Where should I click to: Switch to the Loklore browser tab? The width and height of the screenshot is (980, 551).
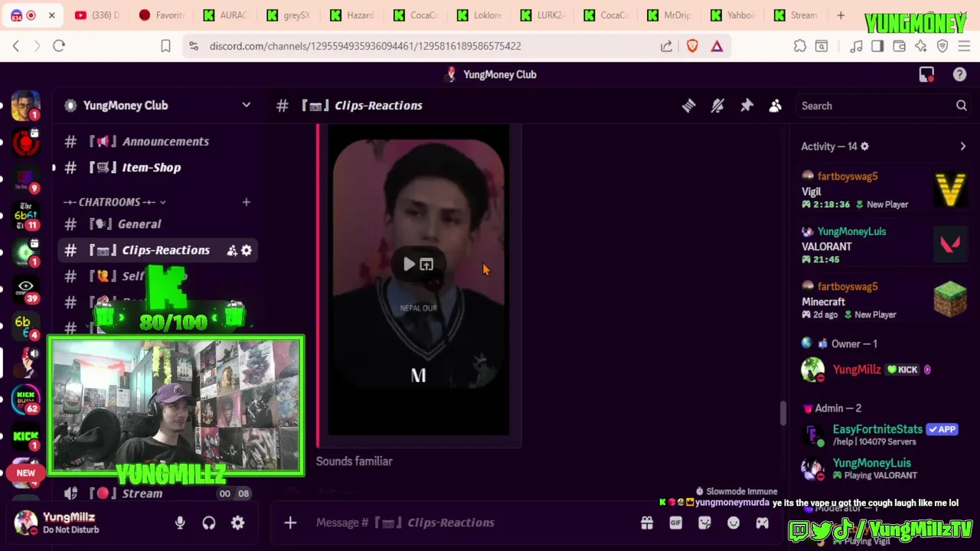tap(479, 15)
